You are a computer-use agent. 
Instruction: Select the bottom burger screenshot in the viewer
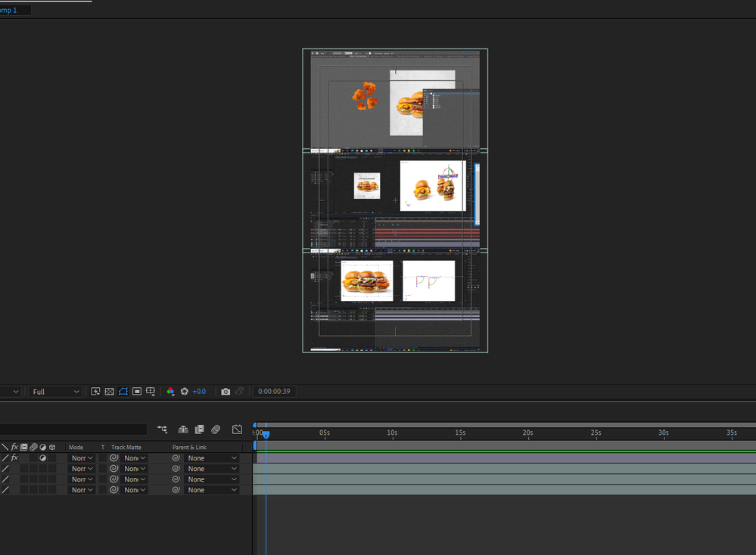395,301
